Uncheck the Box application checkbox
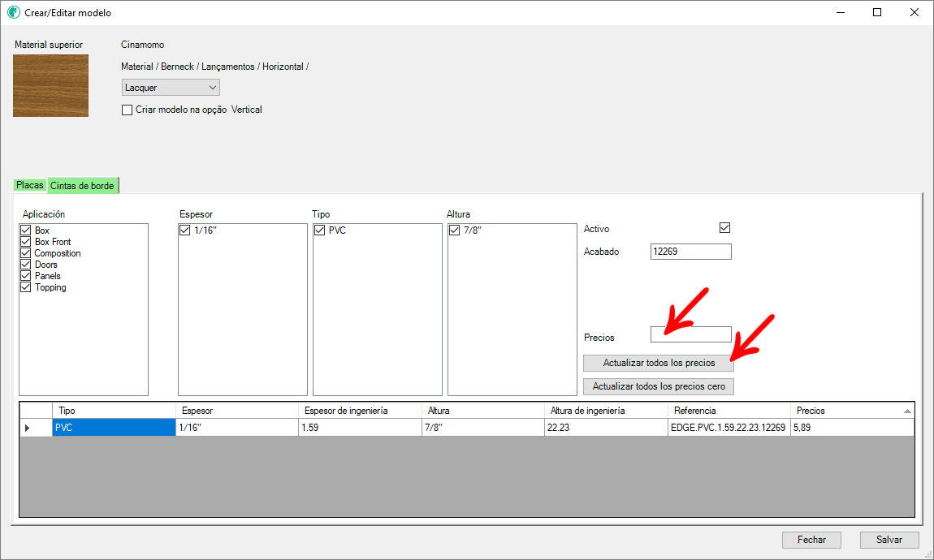 (26, 230)
